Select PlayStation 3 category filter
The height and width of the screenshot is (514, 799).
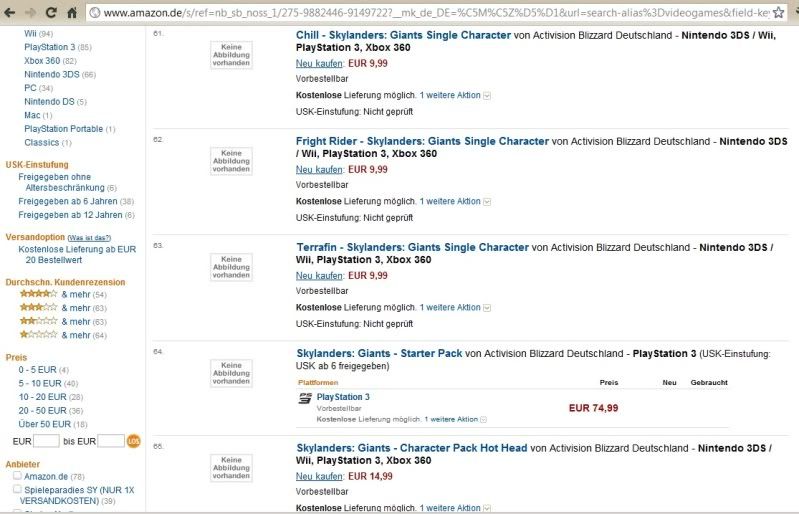tap(49, 47)
